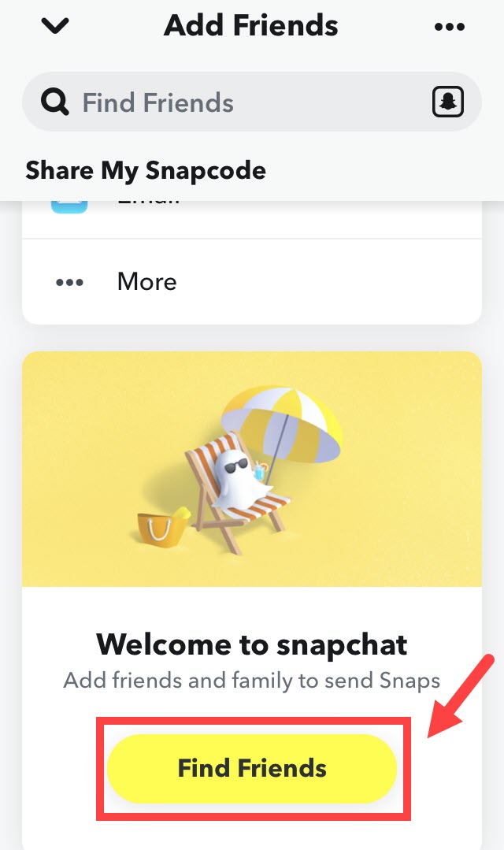Collapse Add Friends with the down chevron
504x850 pixels.
click(55, 26)
